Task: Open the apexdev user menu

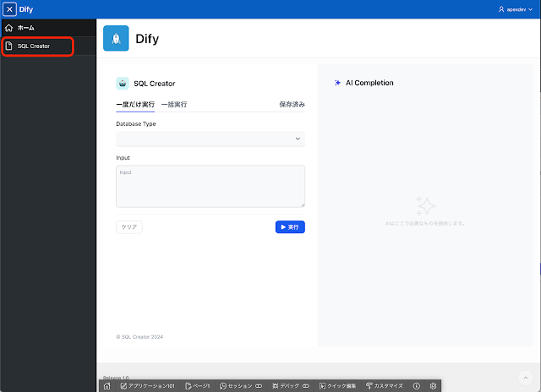Action: [x=516, y=9]
